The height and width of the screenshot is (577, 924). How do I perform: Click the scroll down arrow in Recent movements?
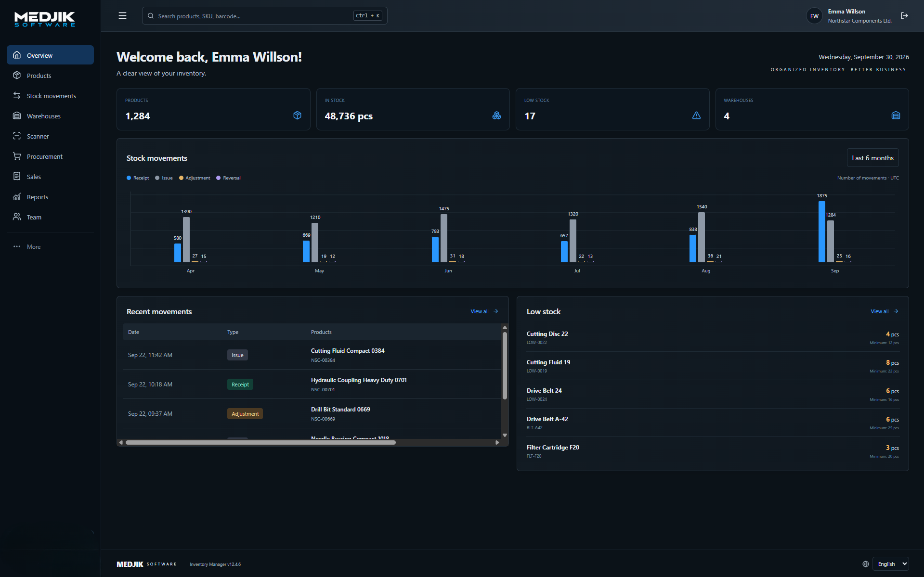pos(505,435)
